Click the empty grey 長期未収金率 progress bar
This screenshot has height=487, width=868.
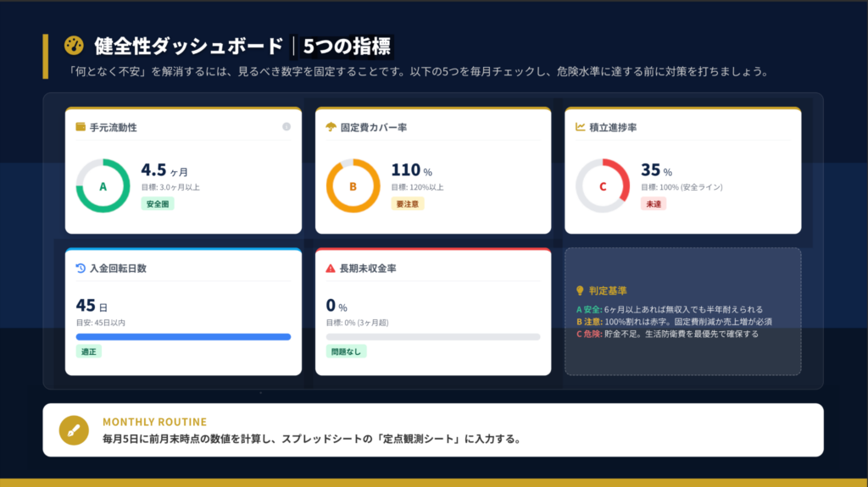coord(433,337)
